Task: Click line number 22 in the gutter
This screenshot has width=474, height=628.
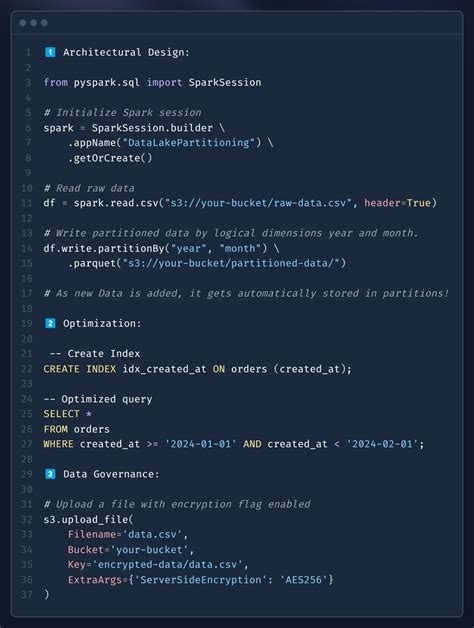Action: pyautogui.click(x=26, y=369)
